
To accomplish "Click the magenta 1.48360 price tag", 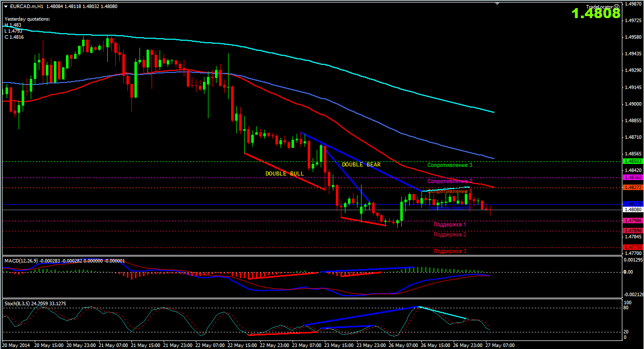I will pyautogui.click(x=632, y=178).
